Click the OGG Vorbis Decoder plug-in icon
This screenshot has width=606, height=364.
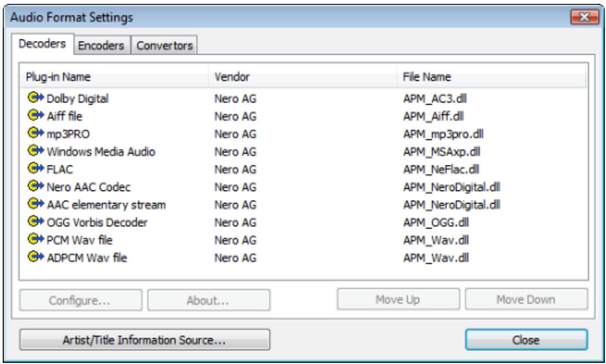point(36,222)
